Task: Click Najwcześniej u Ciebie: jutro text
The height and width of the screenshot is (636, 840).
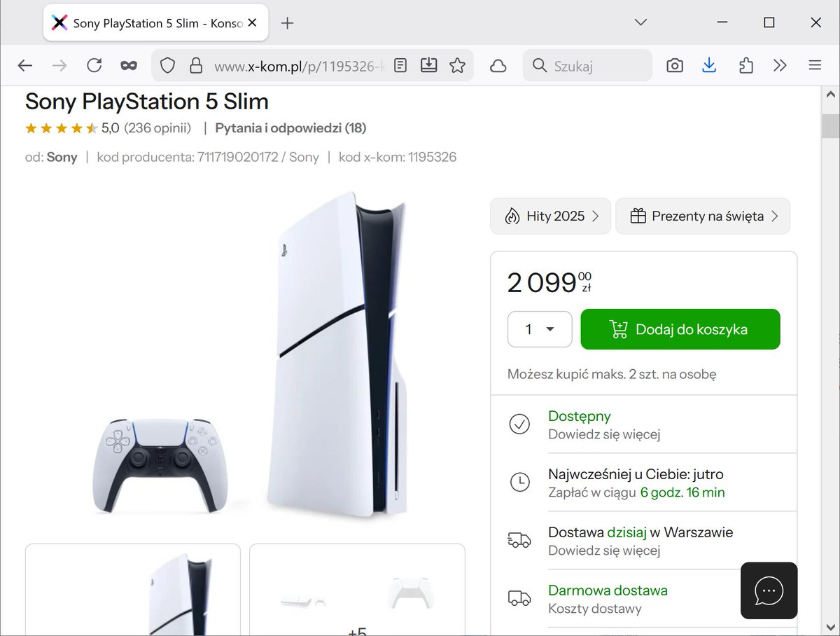Action: [636, 474]
